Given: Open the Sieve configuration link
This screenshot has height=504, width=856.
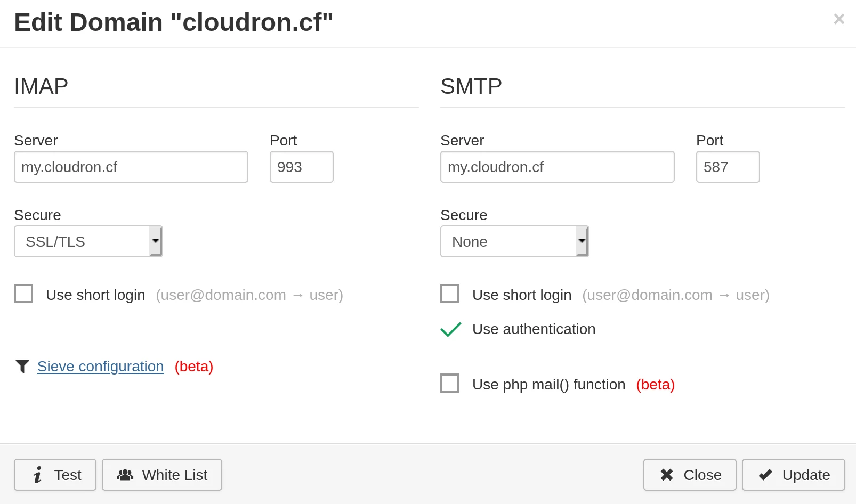Looking at the screenshot, I should (x=100, y=367).
